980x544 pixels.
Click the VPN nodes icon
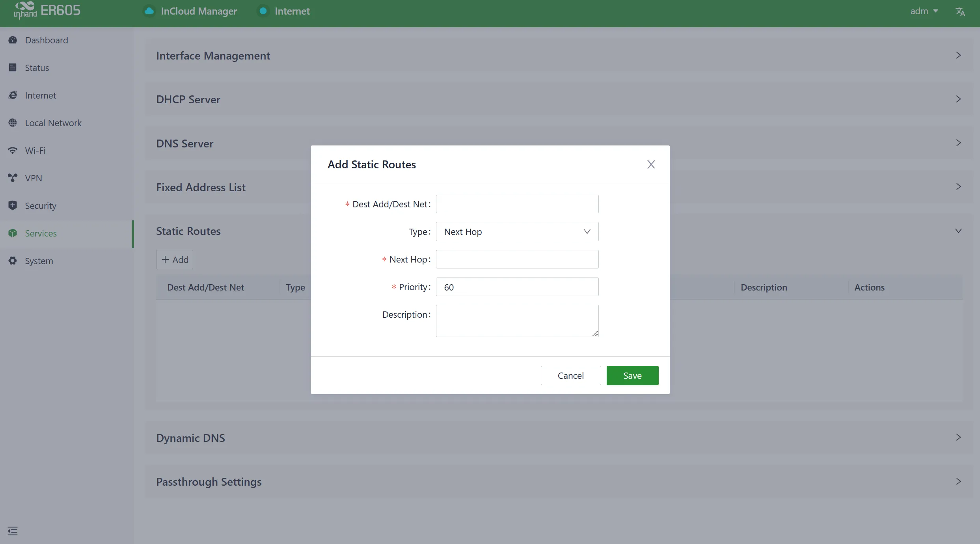13,178
